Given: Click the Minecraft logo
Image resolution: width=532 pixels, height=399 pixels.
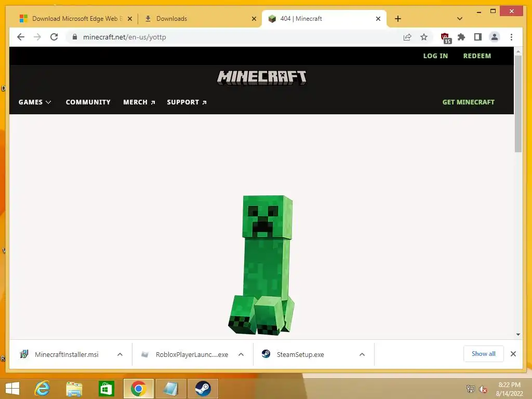Looking at the screenshot, I should click(262, 78).
